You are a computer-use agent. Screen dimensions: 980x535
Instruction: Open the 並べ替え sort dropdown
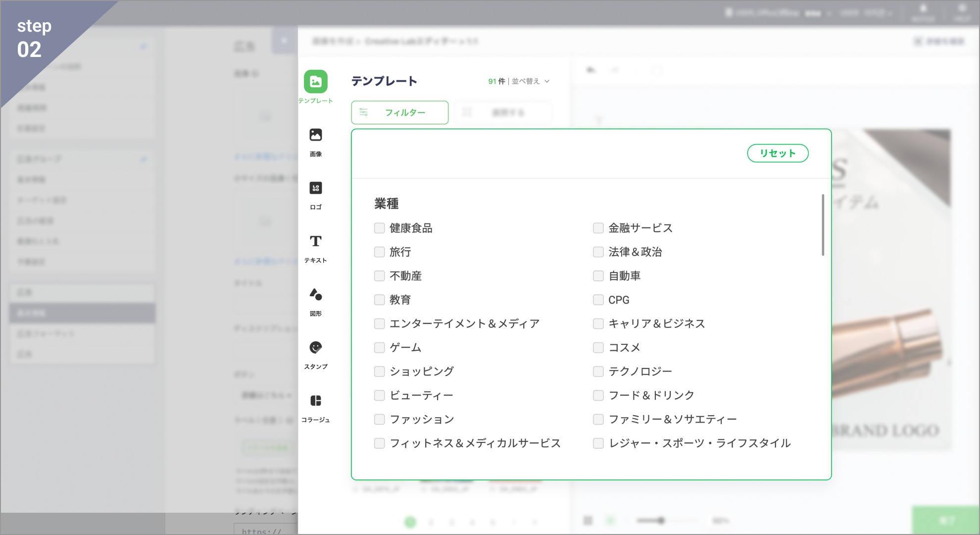tap(531, 81)
